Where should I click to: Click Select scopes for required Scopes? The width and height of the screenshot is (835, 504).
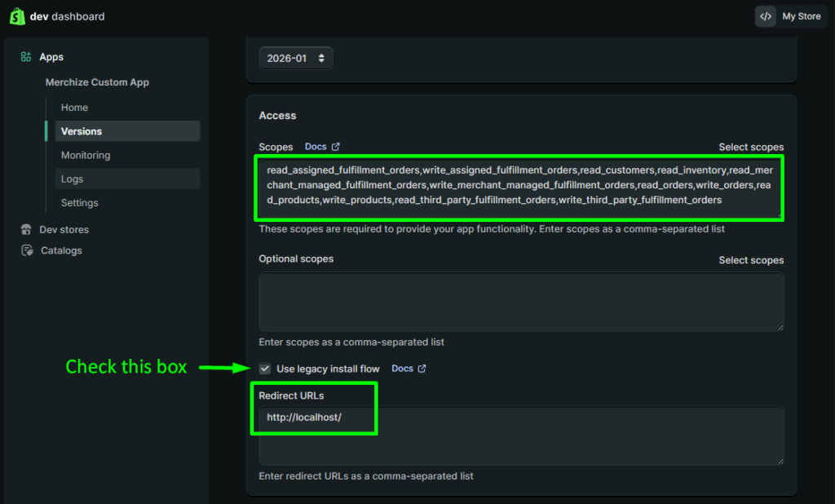(x=750, y=148)
